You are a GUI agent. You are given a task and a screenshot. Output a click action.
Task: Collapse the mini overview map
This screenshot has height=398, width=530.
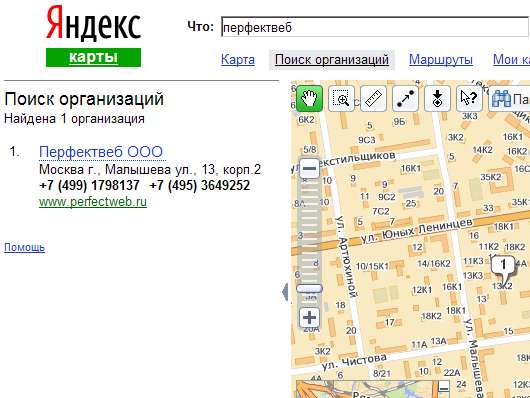pos(444,388)
